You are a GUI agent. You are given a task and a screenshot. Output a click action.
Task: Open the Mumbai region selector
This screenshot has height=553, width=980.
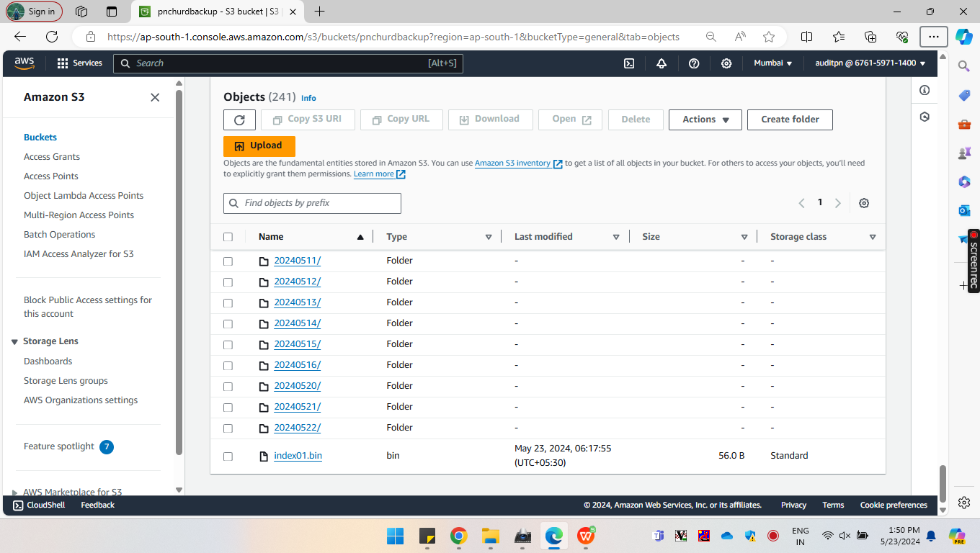pyautogui.click(x=773, y=63)
